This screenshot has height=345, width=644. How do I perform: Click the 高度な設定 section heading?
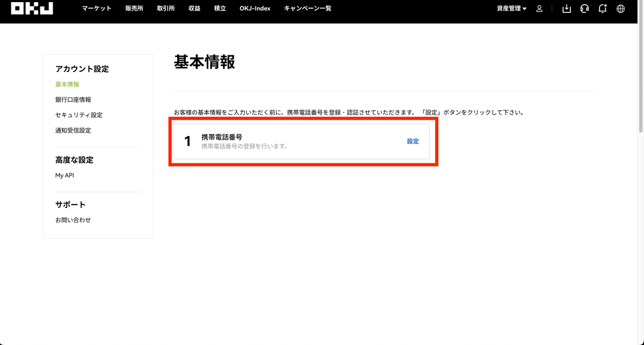[x=74, y=160]
